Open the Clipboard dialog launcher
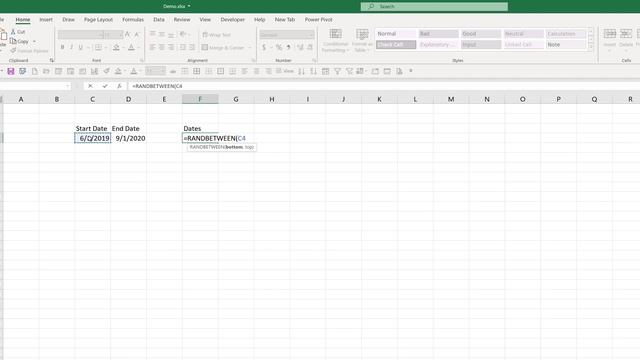This screenshot has height=360, width=640. pos(52,60)
